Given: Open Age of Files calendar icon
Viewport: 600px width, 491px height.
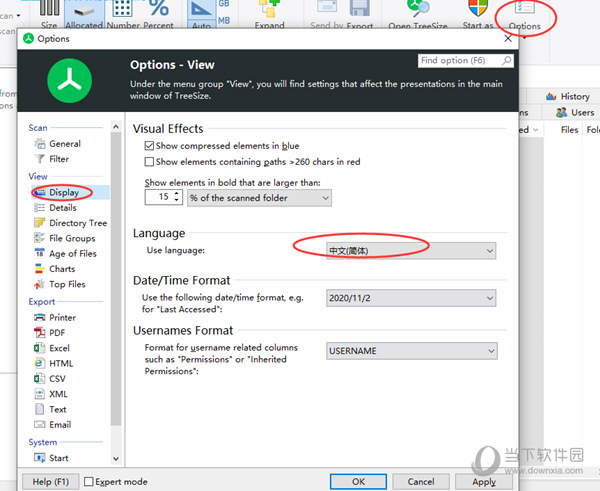Looking at the screenshot, I should pyautogui.click(x=39, y=253).
